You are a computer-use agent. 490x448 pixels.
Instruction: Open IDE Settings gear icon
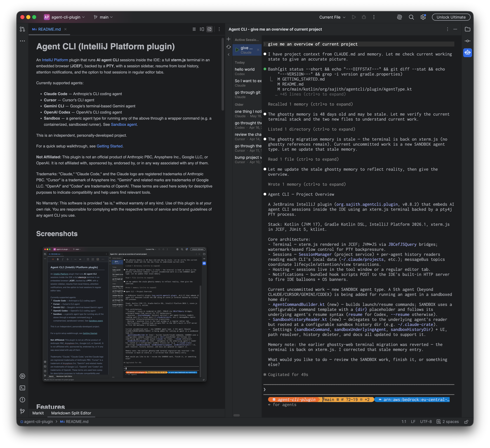(x=423, y=17)
